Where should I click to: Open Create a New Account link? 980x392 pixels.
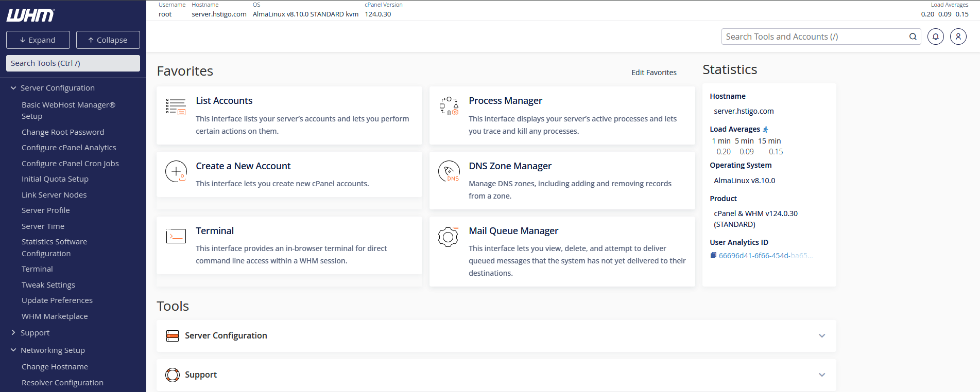(x=243, y=166)
